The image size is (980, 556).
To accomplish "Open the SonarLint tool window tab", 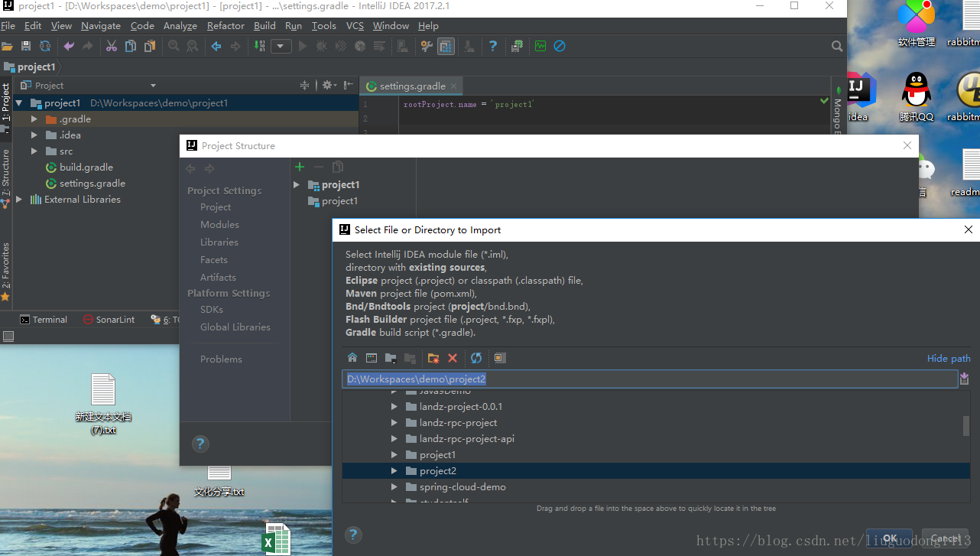I will point(109,320).
